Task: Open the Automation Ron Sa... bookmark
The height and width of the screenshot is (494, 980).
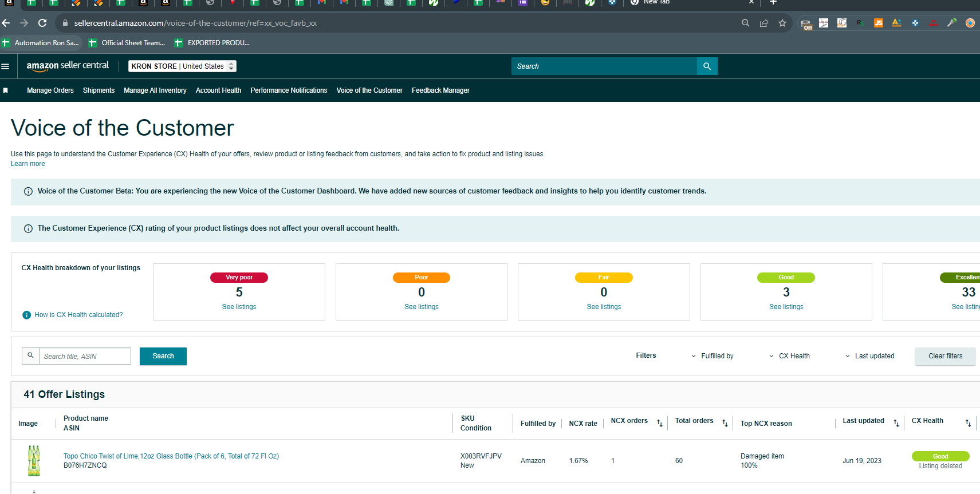Action: [41, 43]
